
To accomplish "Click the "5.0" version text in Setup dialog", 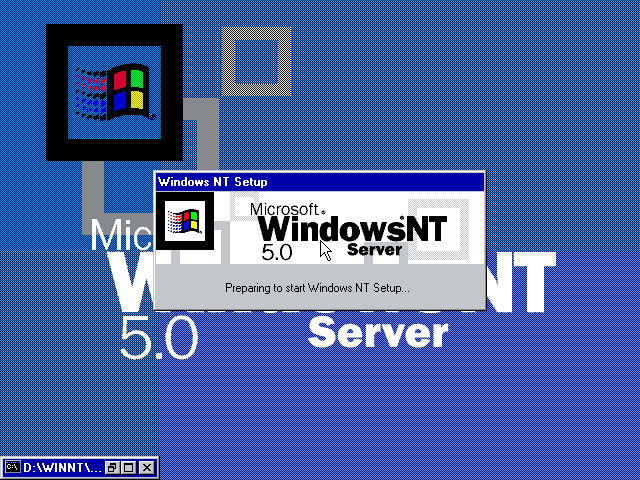I will 277,252.
